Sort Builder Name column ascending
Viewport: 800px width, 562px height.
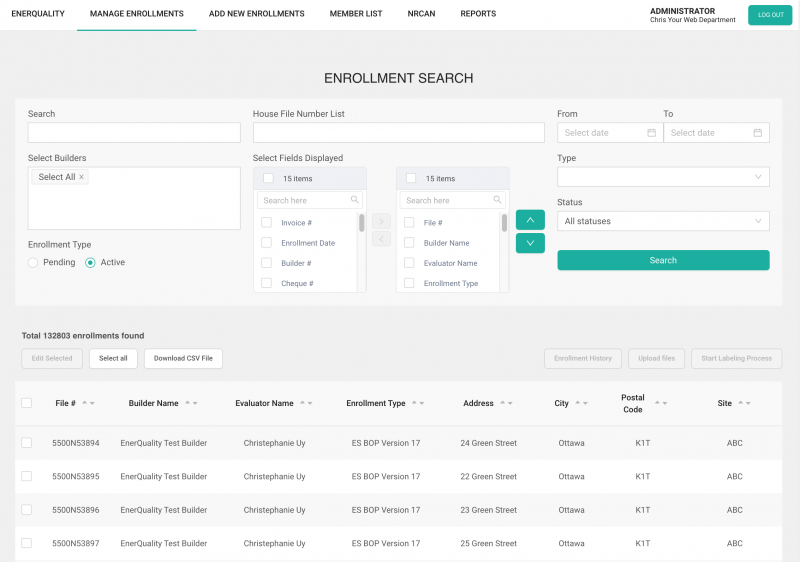pos(187,403)
